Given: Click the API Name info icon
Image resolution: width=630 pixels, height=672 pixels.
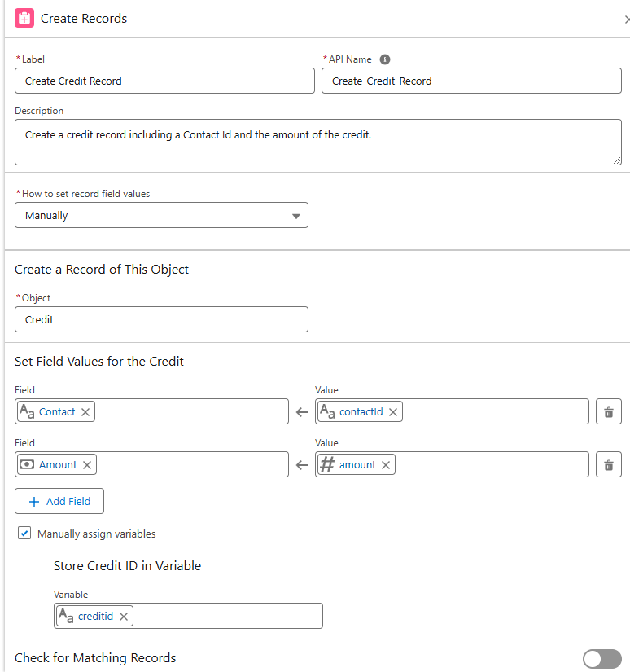Looking at the screenshot, I should 385,59.
